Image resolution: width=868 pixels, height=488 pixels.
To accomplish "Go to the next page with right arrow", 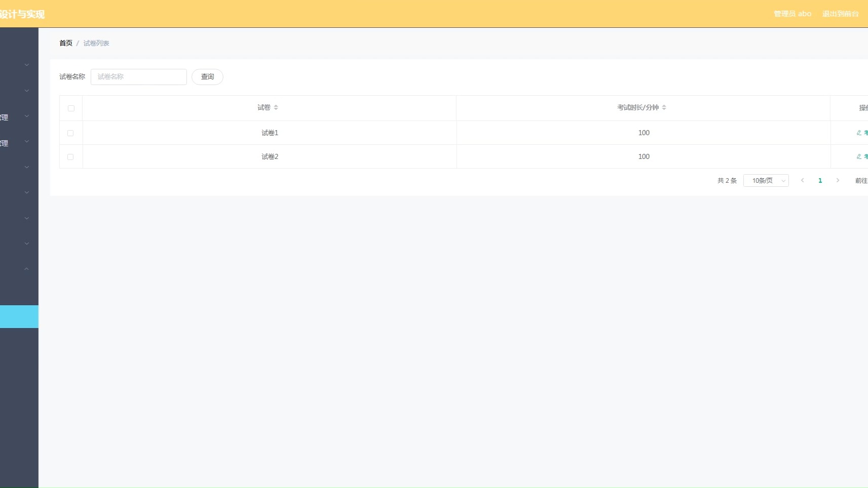I will click(x=838, y=181).
